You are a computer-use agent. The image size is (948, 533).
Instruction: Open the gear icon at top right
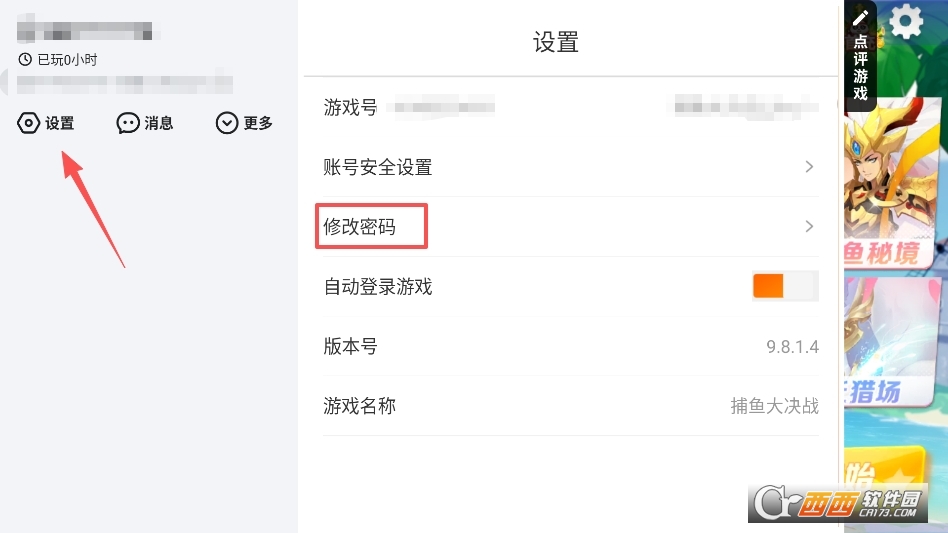tap(906, 21)
